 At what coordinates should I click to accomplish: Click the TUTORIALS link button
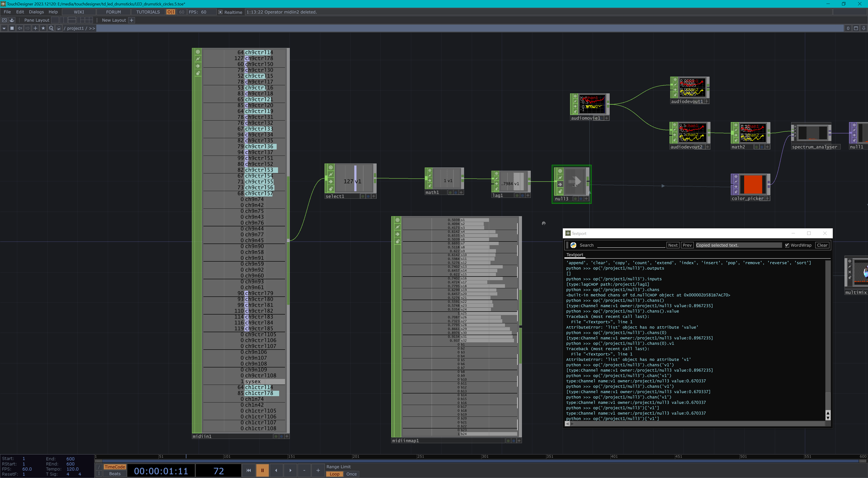point(148,12)
